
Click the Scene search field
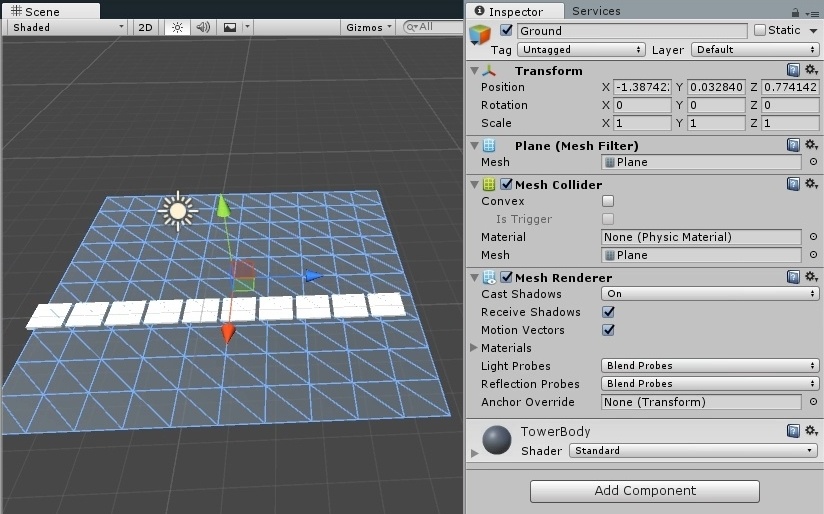click(x=432, y=27)
